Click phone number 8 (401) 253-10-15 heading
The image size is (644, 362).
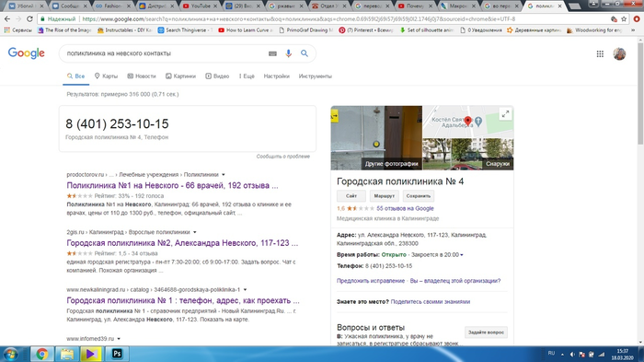tap(117, 123)
